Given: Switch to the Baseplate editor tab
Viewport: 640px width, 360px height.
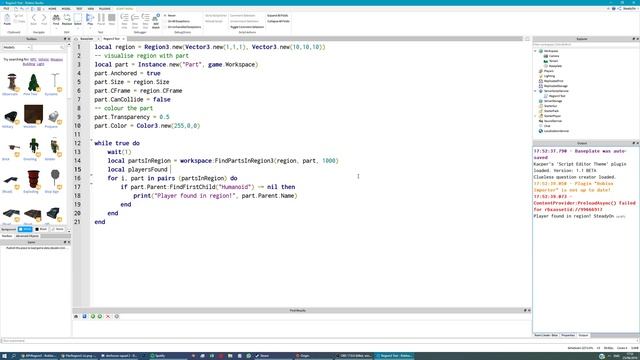Looking at the screenshot, I should 86,39.
